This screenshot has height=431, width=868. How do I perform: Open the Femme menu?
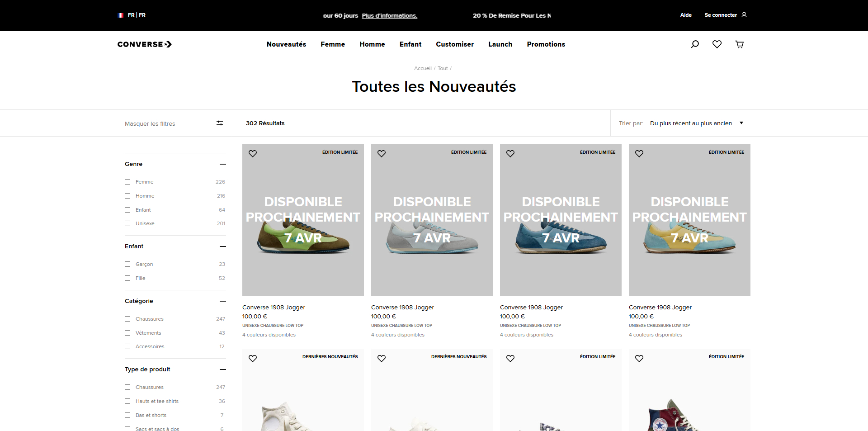[333, 44]
